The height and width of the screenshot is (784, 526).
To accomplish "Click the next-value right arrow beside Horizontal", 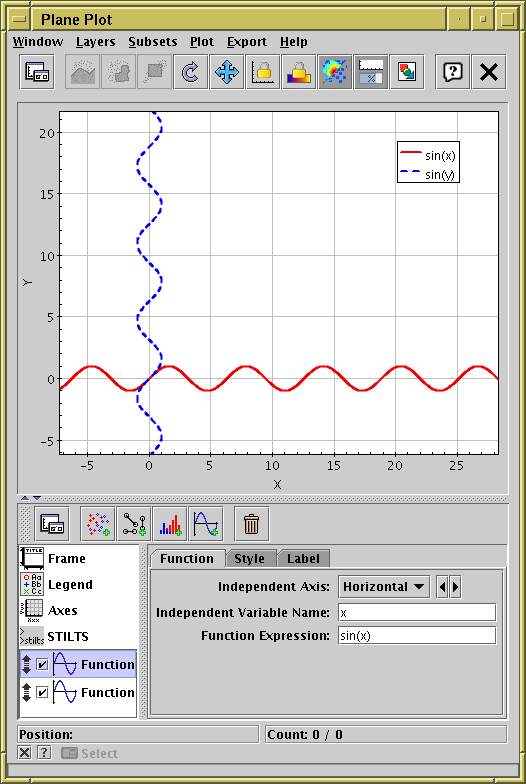I will (x=455, y=586).
